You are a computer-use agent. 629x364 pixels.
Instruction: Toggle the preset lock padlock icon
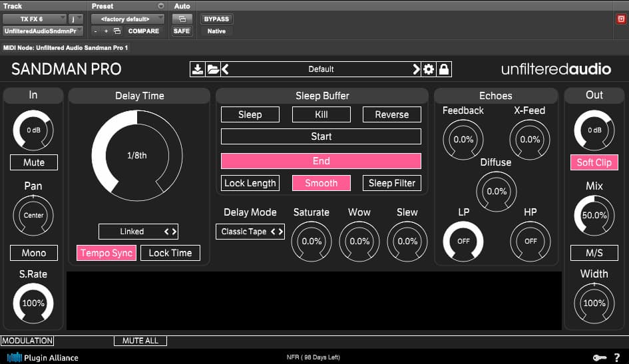pyautogui.click(x=444, y=69)
